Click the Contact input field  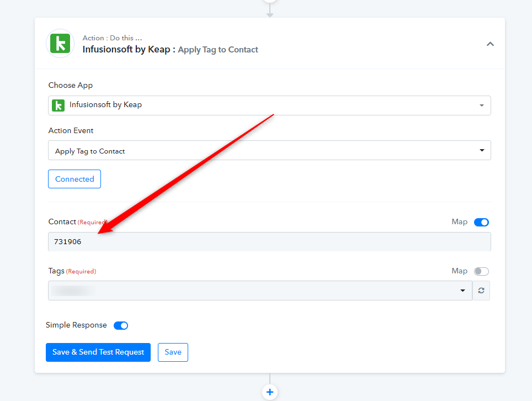tap(269, 242)
